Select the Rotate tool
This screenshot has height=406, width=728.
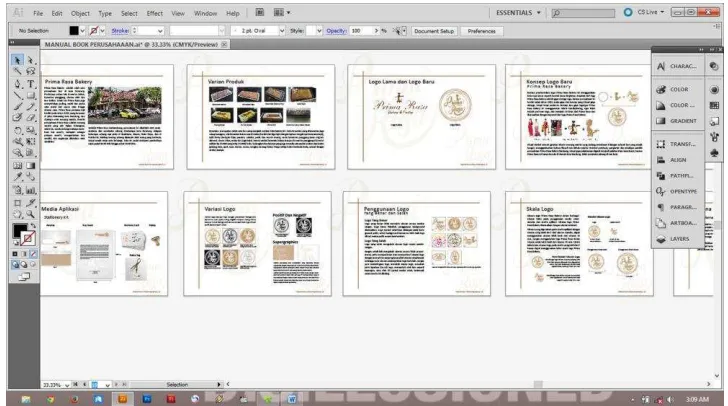click(17, 130)
